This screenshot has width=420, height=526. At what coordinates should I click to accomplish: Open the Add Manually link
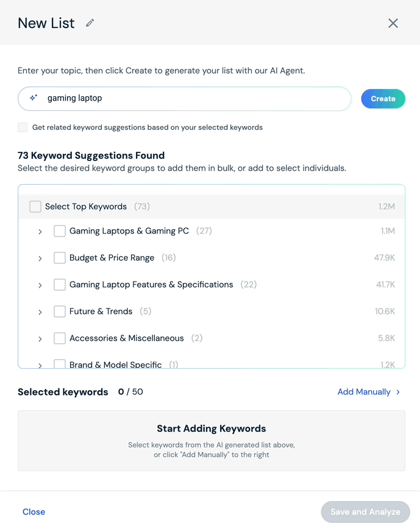pyautogui.click(x=364, y=392)
